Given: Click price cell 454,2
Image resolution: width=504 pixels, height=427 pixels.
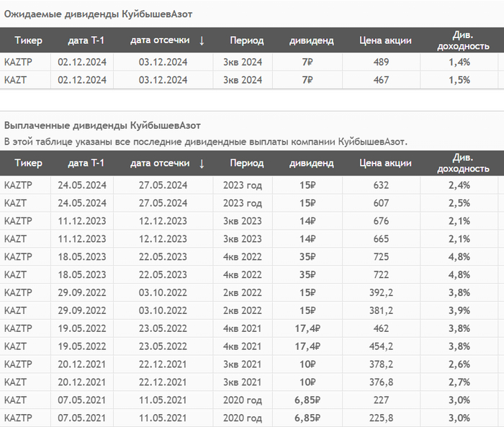Looking at the screenshot, I should point(381,346).
